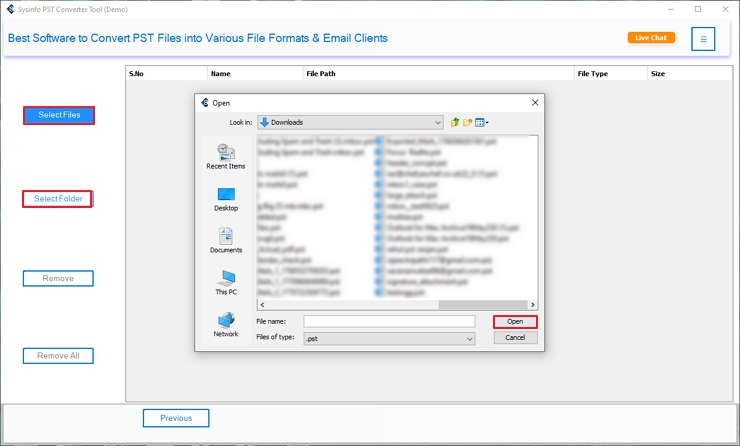740x446 pixels.
Task: Click the Select Files button
Action: click(59, 115)
